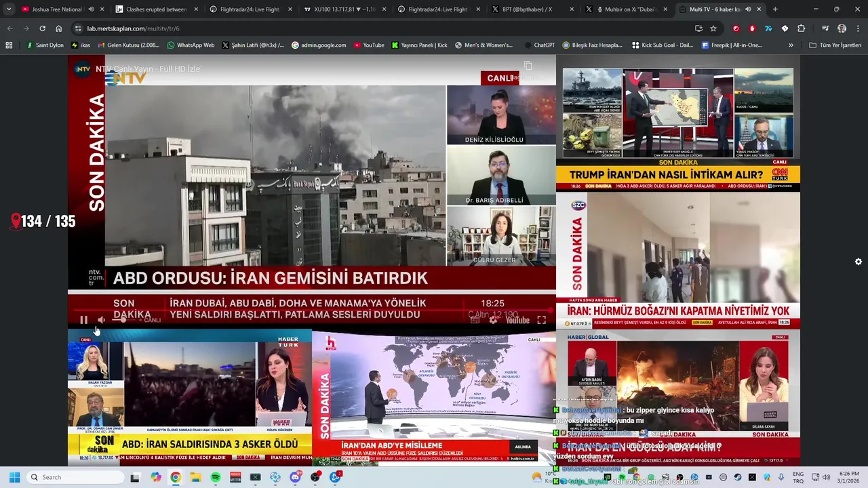Open the tab search dropdown
Image resolution: width=868 pixels, height=488 pixels.
coord(9,9)
